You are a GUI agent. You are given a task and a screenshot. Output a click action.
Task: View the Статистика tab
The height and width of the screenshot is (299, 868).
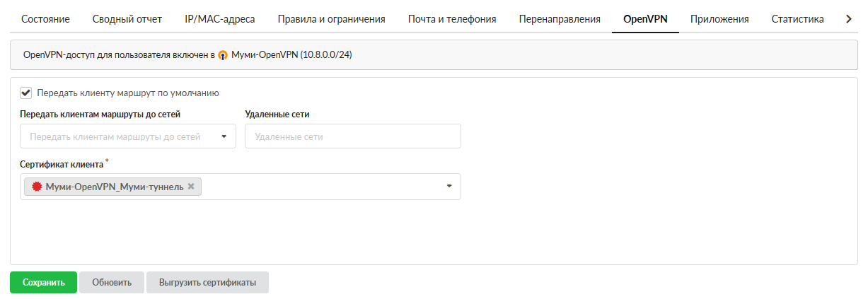(x=797, y=19)
